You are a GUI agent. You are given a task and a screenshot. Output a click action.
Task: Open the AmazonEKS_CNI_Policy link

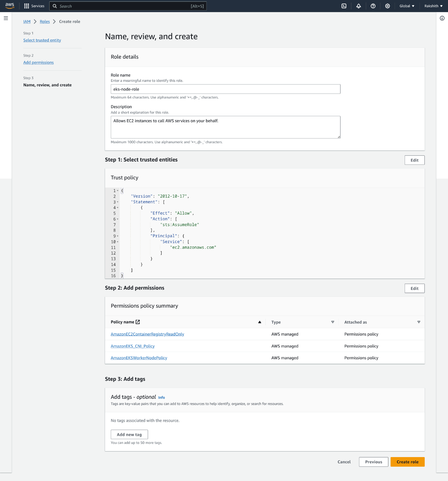(x=132, y=346)
